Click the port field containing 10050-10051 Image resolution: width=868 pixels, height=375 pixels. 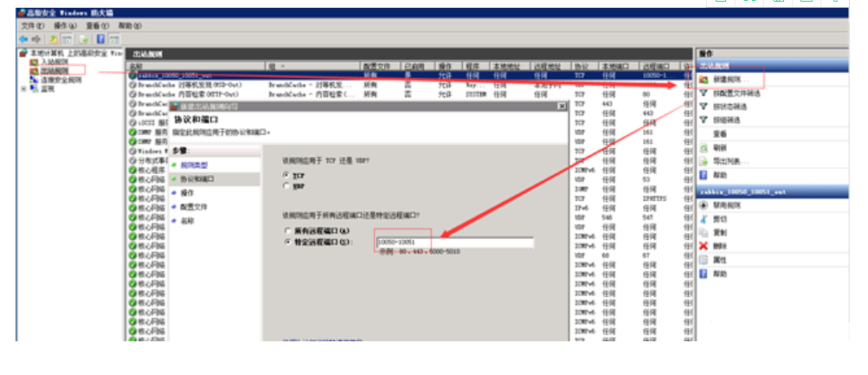[455, 242]
